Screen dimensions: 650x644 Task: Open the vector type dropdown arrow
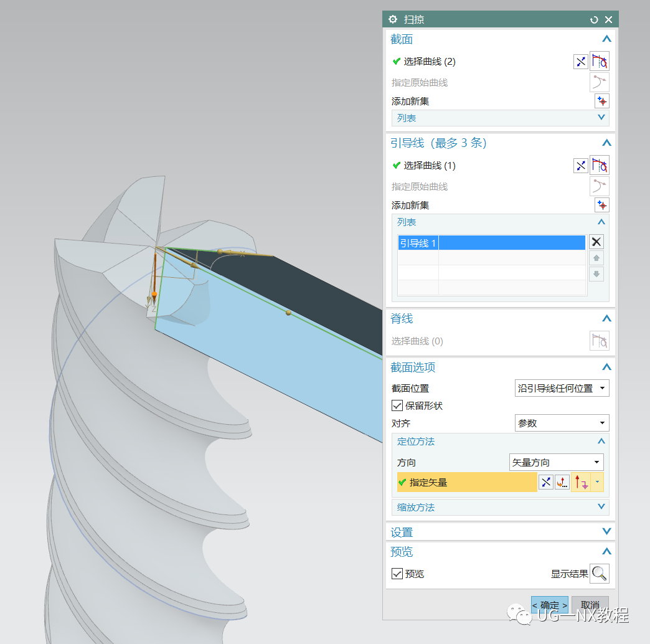tap(597, 482)
